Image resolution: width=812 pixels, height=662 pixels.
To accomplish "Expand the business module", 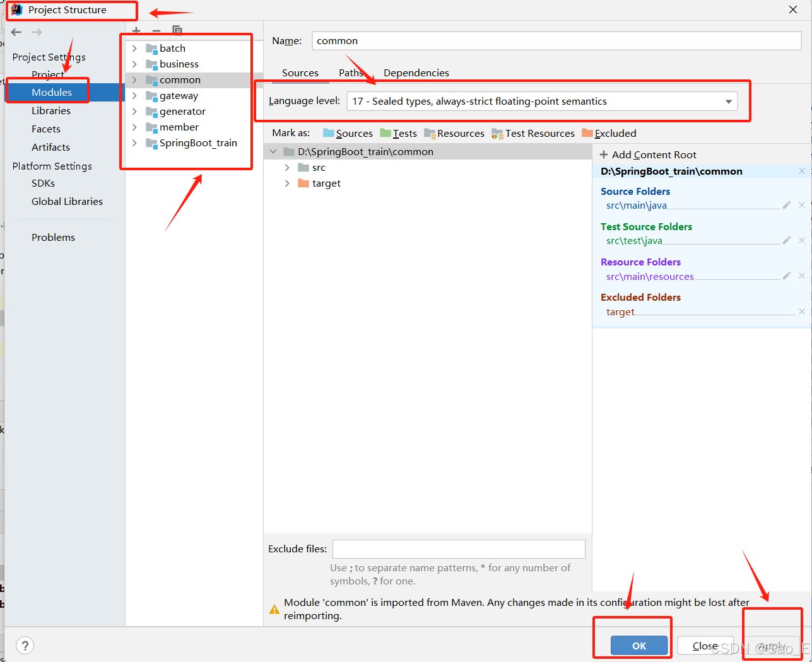I will [x=134, y=64].
